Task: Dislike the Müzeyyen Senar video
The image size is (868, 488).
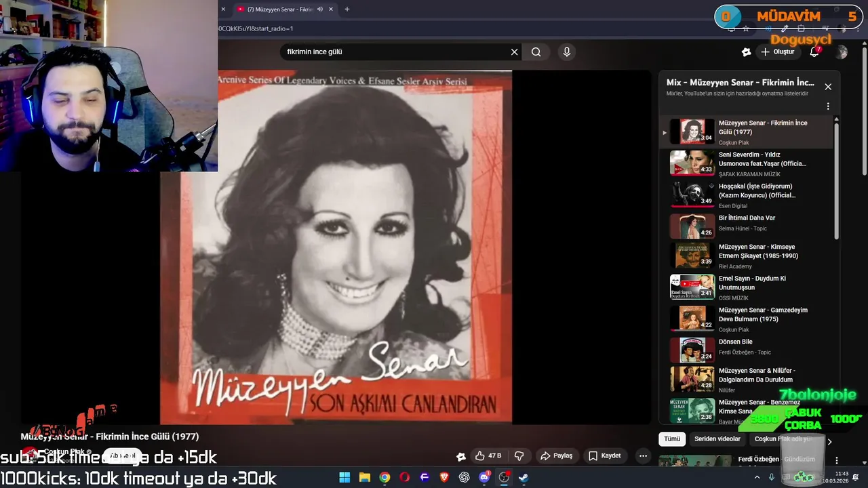Action: pos(519,456)
